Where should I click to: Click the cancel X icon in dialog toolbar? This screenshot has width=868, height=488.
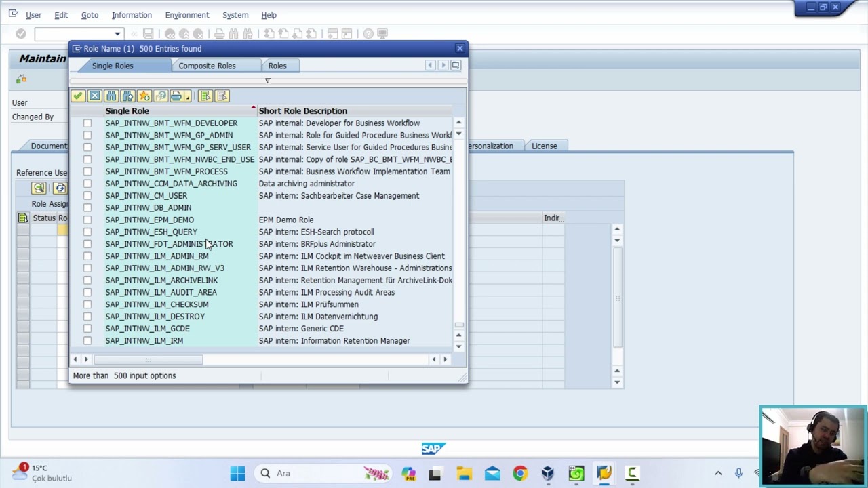(x=94, y=96)
